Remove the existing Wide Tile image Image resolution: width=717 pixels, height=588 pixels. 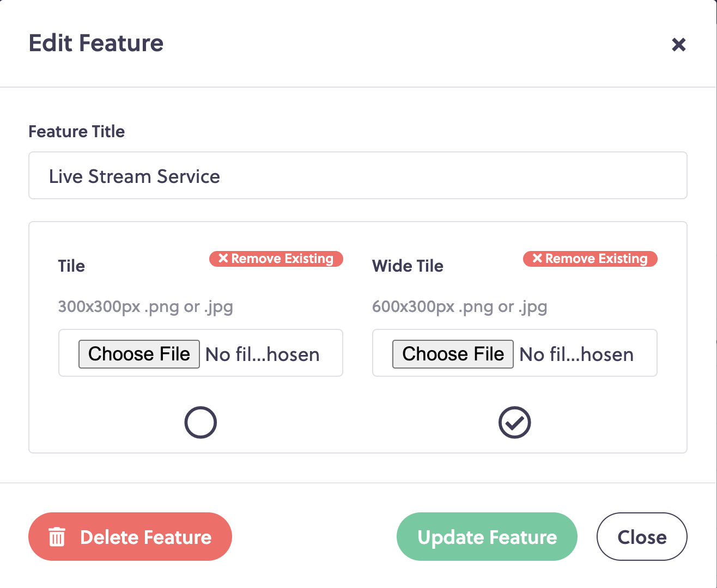[x=590, y=259]
